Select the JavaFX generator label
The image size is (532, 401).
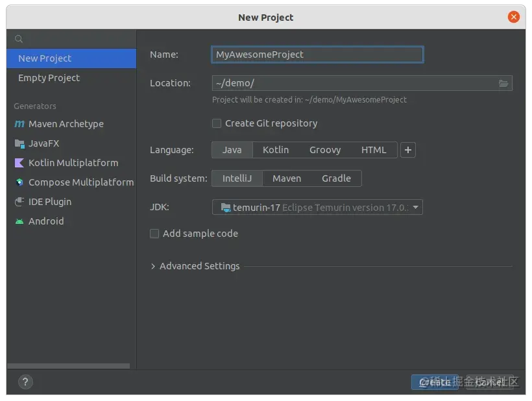pos(43,144)
